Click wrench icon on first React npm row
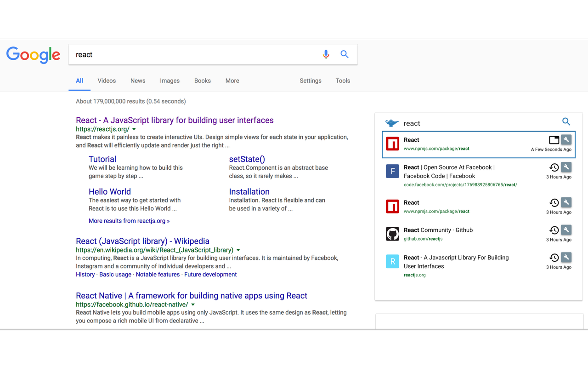588x368 pixels. coord(566,140)
